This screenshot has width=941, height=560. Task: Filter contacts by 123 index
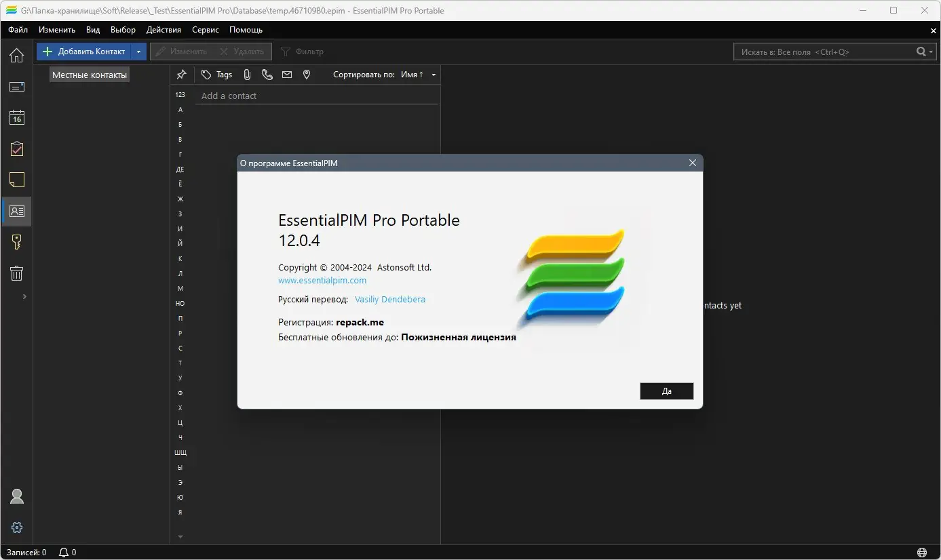180,94
